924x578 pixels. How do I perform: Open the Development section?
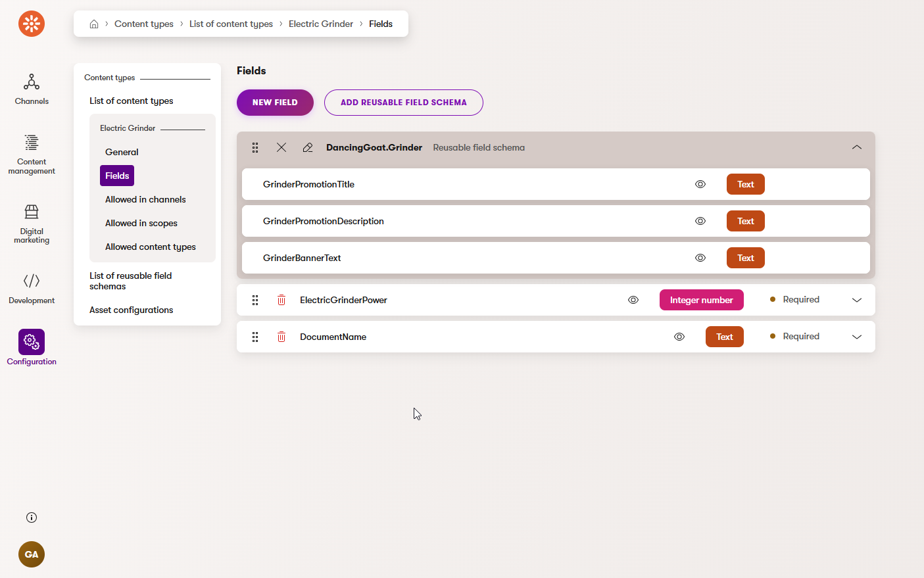click(32, 289)
